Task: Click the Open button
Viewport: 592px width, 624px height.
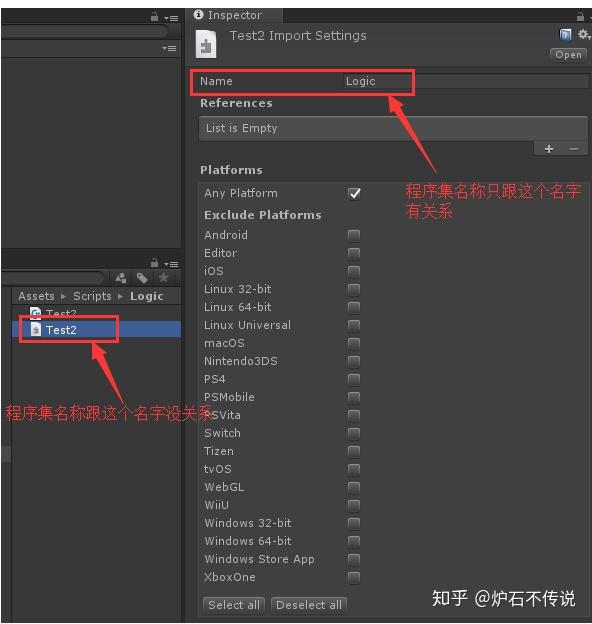Action: click(x=569, y=55)
